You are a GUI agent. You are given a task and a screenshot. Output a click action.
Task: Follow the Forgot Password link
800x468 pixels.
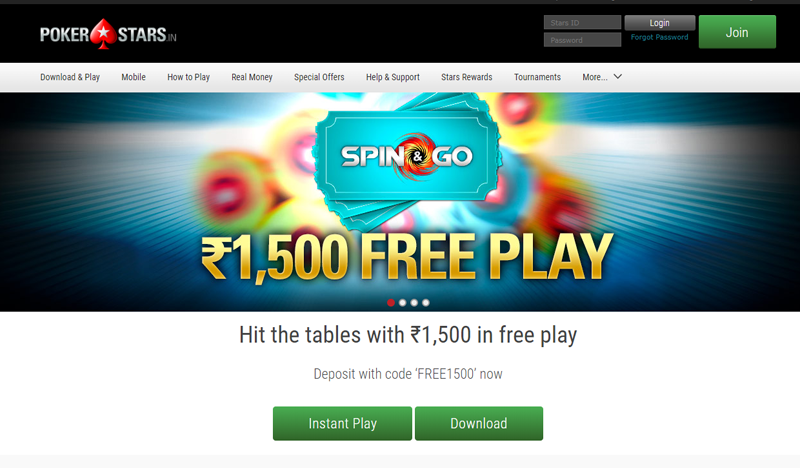(x=659, y=37)
